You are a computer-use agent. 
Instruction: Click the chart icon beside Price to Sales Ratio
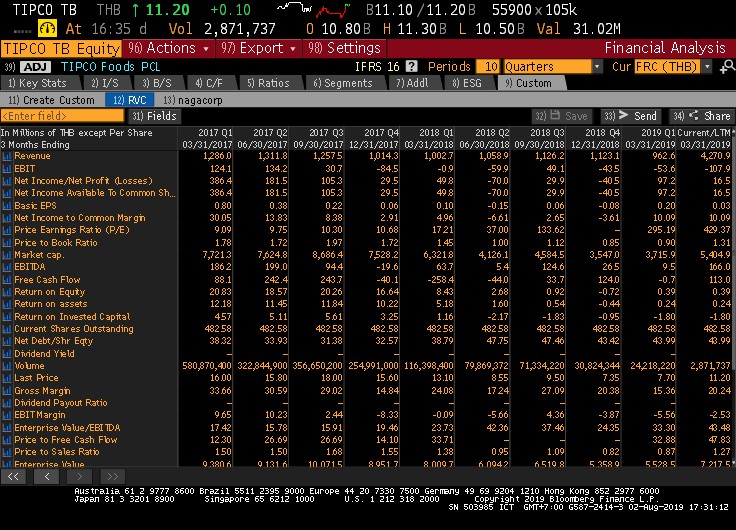pyautogui.click(x=7, y=452)
